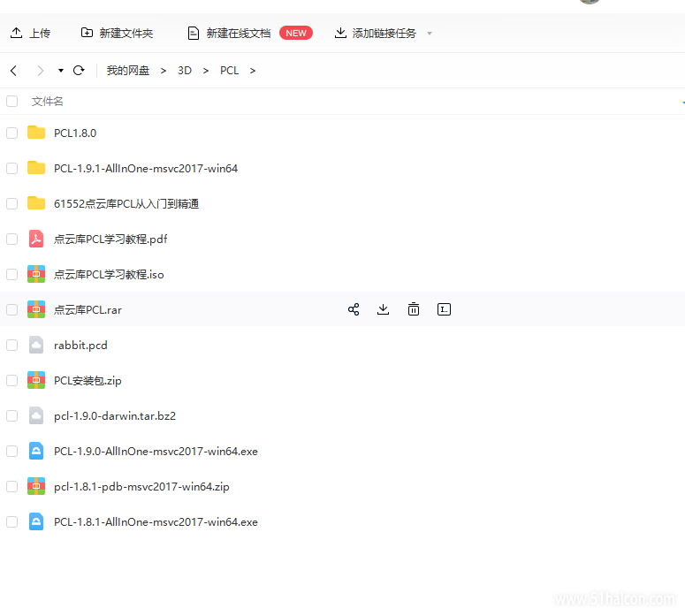Select checkbox for PCL-1.9.0-AllInOne-msvc2017-win64.exe
The height and width of the screenshot is (616, 685).
(11, 452)
